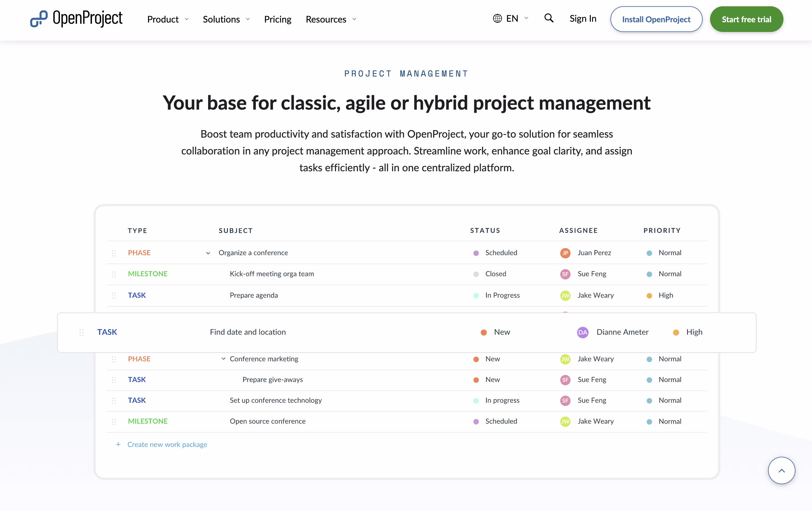Click the Dianne Ameter DA avatar
The height and width of the screenshot is (511, 812).
coord(582,332)
